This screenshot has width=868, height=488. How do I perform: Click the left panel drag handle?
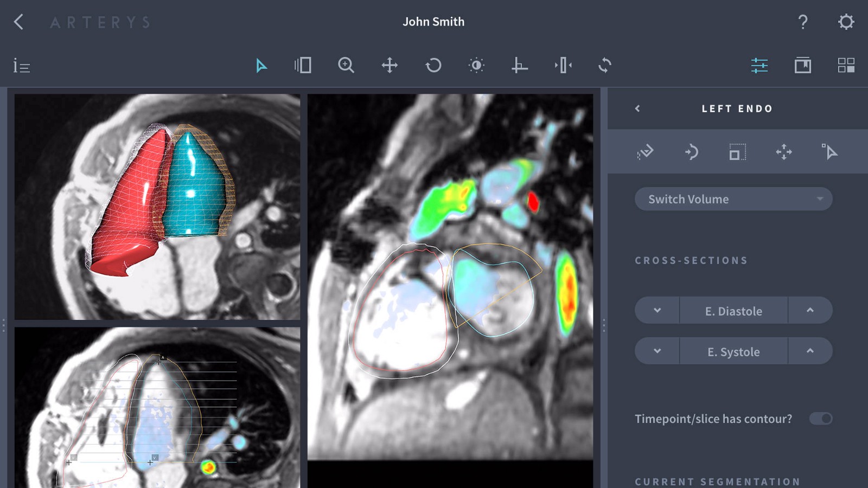(4, 325)
